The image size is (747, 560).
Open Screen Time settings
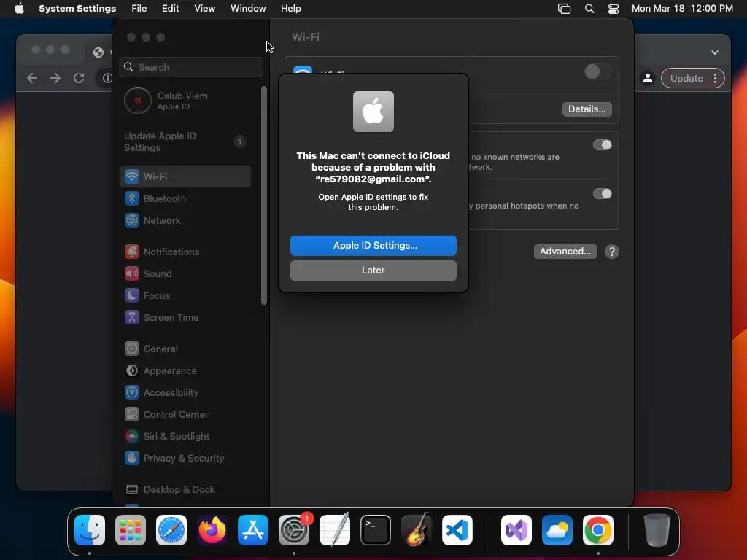(185, 318)
